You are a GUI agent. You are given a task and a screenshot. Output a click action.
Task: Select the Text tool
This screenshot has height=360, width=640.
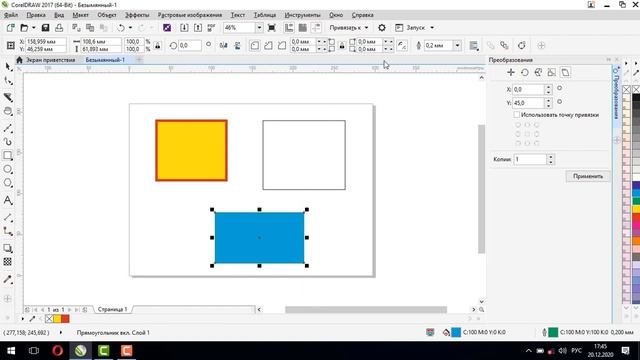(x=8, y=200)
